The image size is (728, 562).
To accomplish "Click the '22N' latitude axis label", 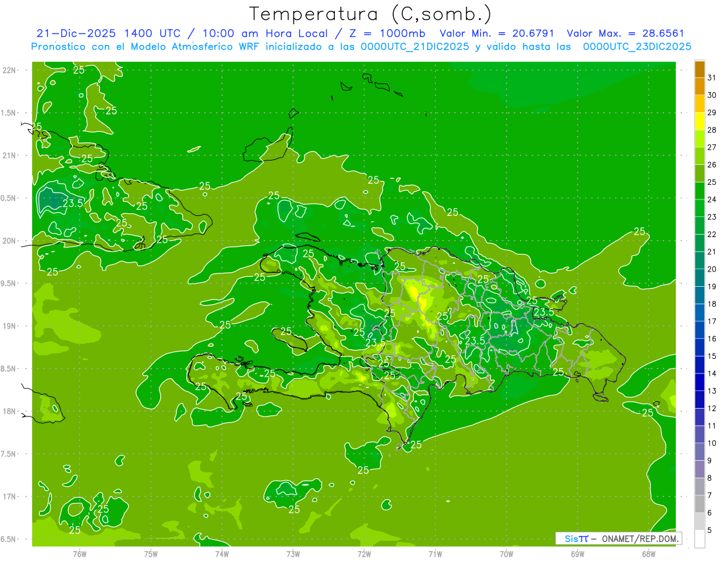I will (10, 70).
